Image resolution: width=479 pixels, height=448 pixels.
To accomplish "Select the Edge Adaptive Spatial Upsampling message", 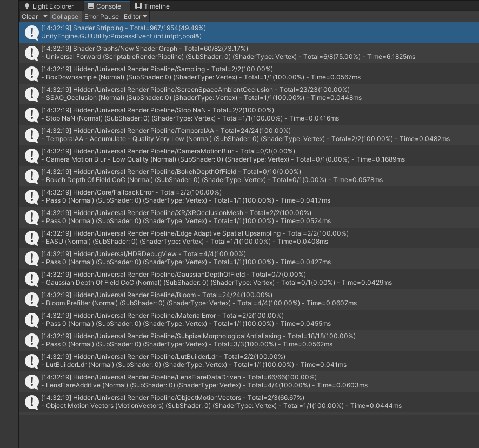I will (249, 238).
